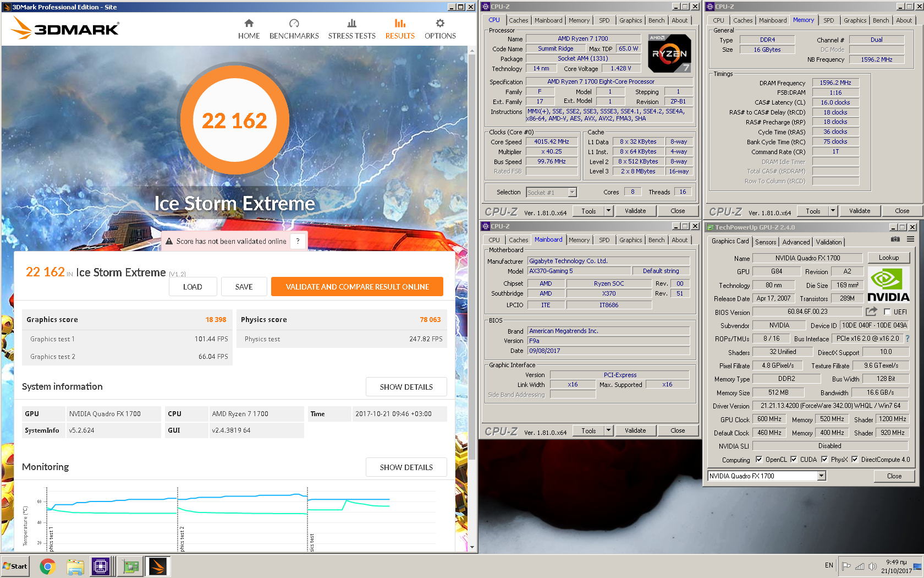Switch to GPU-Z taskbar icon
The image size is (924, 578).
tap(130, 566)
